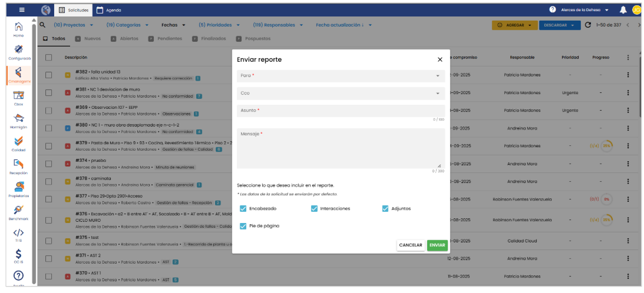This screenshot has width=644, height=293.
Task: Select the Pendientes tab
Action: click(165, 39)
